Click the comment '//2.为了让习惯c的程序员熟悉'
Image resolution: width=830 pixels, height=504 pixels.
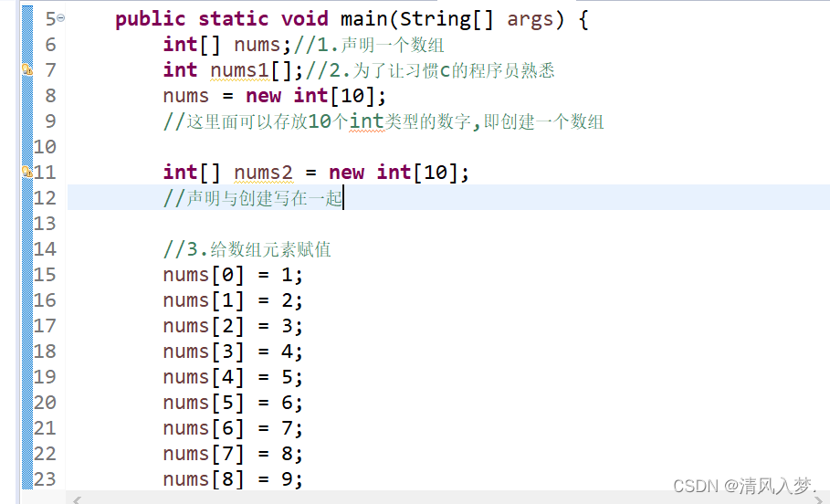pyautogui.click(x=430, y=70)
